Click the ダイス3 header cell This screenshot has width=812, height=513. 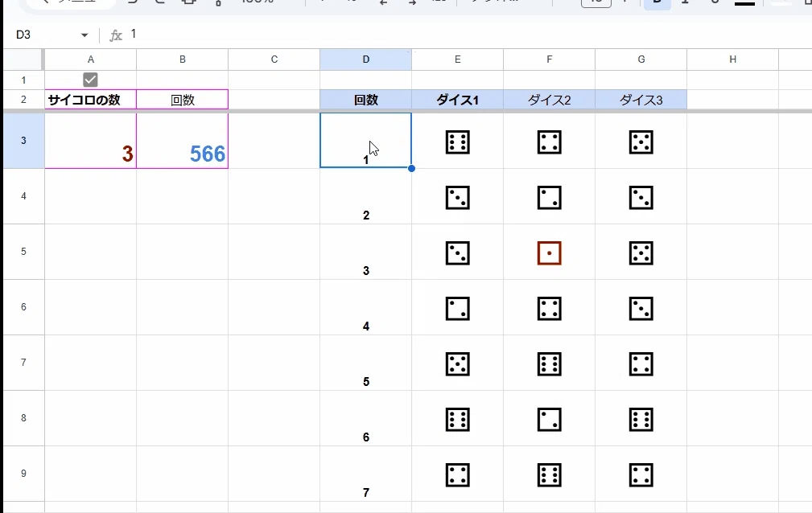click(641, 100)
